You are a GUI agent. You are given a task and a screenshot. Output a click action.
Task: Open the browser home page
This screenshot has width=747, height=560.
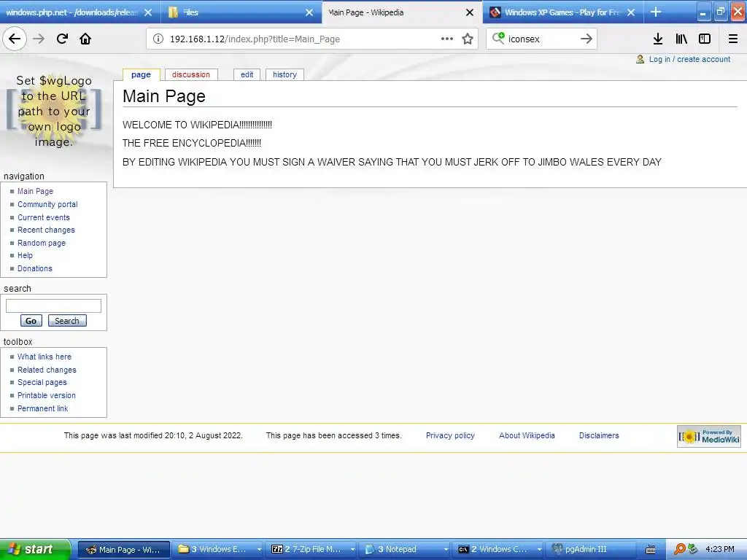pos(85,39)
